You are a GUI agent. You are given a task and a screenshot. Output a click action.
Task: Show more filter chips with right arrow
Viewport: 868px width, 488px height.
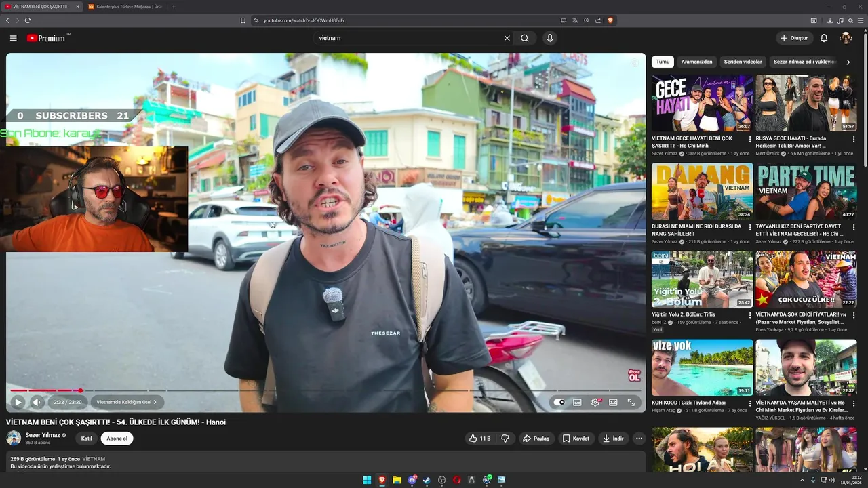pyautogui.click(x=848, y=62)
